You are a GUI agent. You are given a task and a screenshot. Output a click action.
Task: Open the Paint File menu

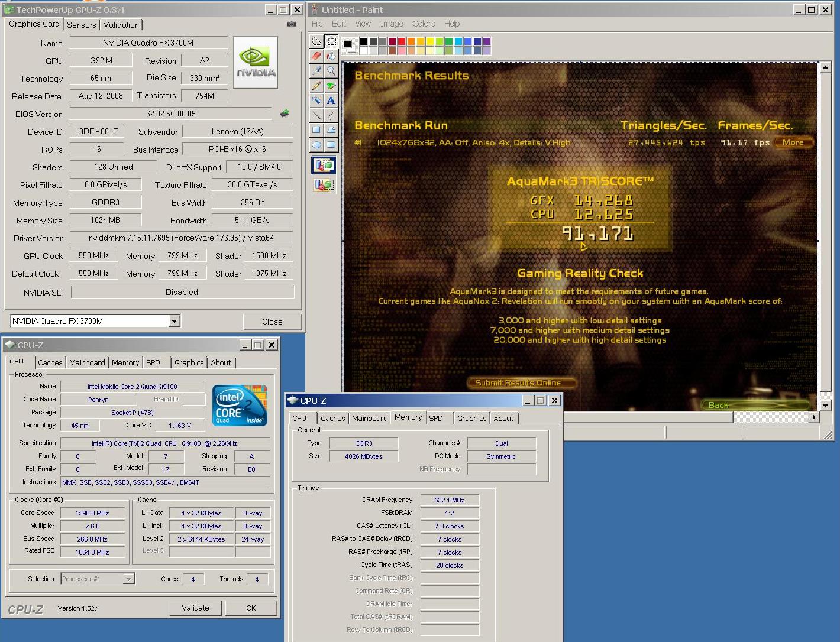click(317, 24)
